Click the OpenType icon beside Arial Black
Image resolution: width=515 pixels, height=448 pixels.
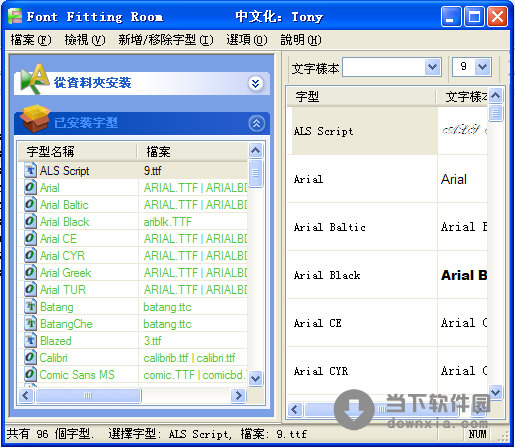pos(30,221)
